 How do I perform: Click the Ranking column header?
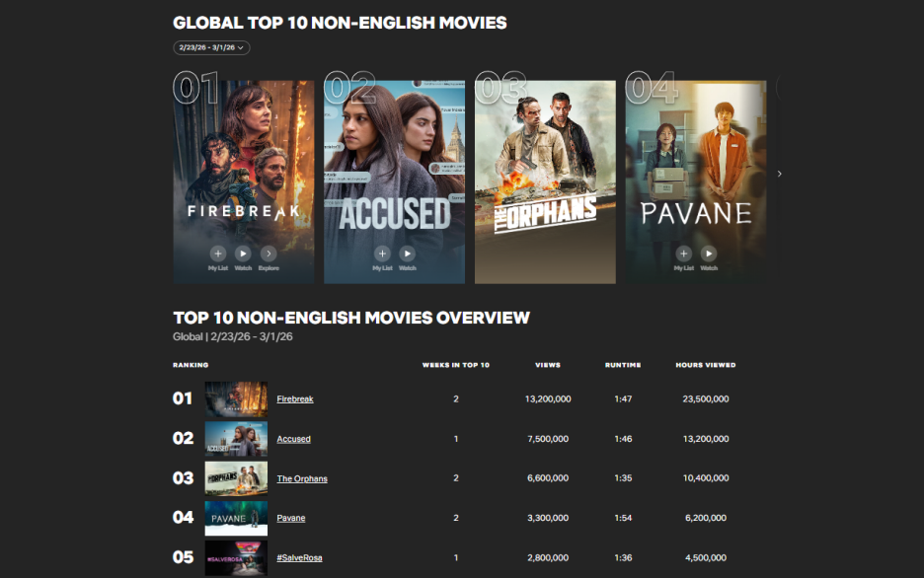[191, 365]
